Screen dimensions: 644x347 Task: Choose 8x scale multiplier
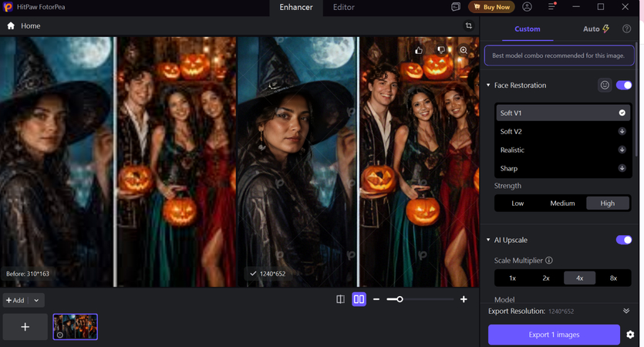point(613,278)
